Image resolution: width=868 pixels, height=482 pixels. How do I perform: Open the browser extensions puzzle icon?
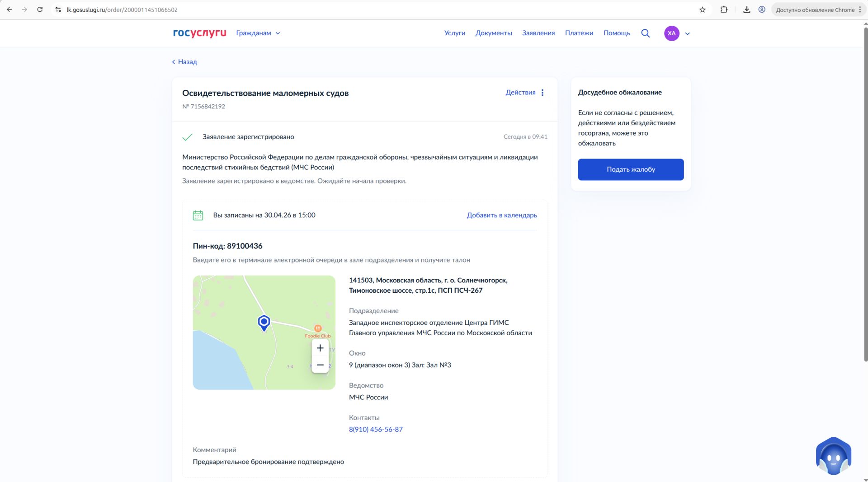(x=724, y=9)
